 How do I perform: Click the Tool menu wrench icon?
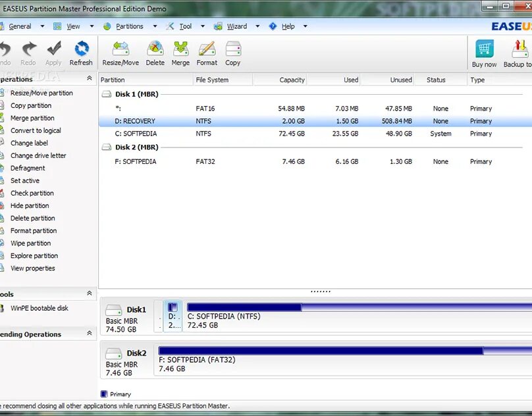point(170,26)
